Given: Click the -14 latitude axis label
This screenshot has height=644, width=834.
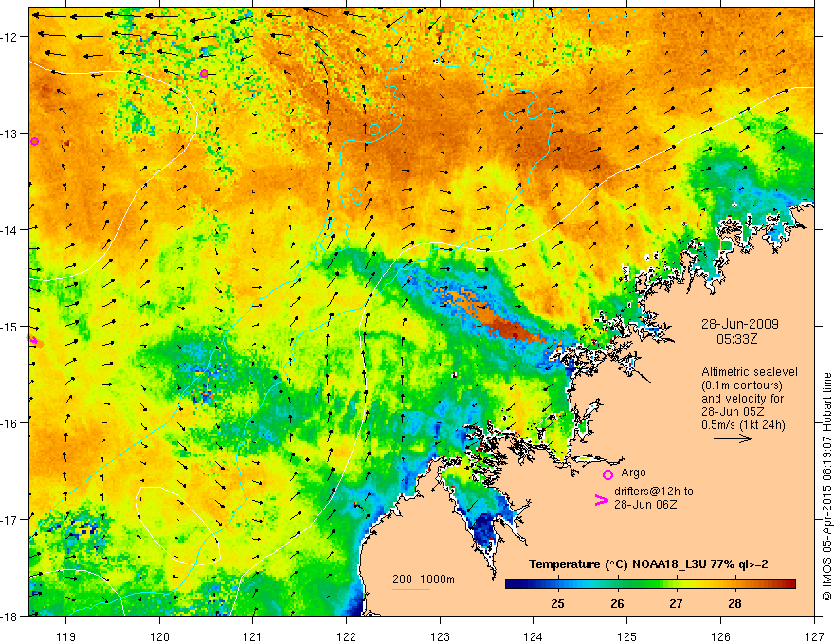Looking at the screenshot, I should point(10,230).
